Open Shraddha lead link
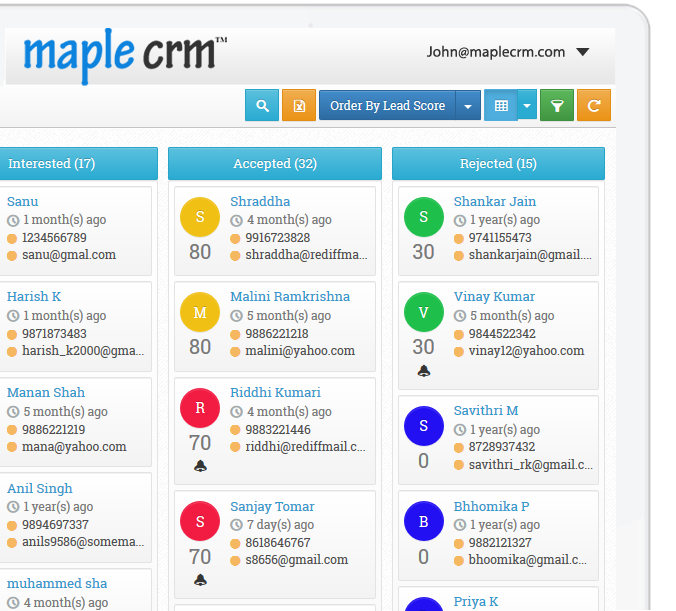Viewport: 676px width, 611px height. (260, 201)
